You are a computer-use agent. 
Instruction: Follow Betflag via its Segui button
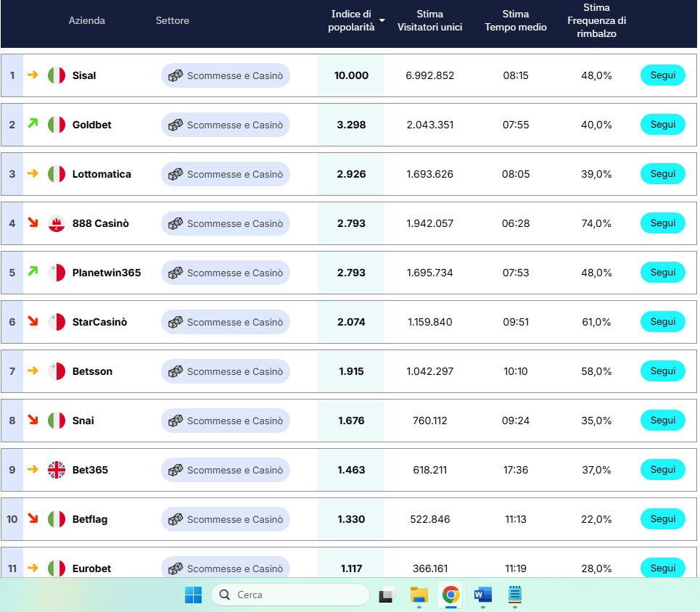(663, 519)
